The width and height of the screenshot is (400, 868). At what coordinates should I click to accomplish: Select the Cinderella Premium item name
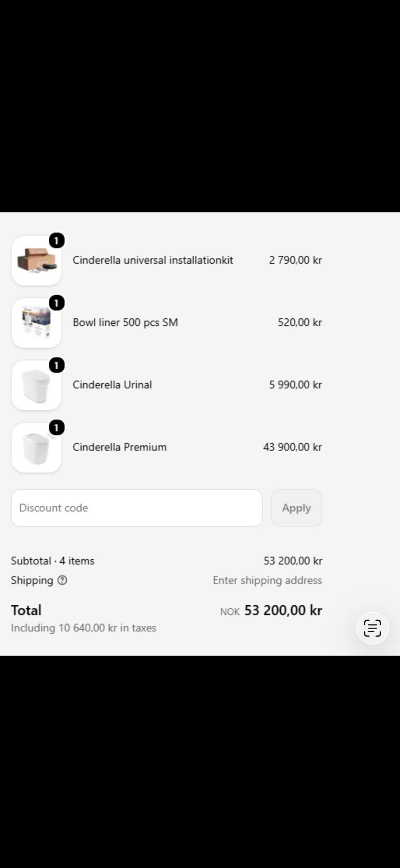pyautogui.click(x=120, y=447)
